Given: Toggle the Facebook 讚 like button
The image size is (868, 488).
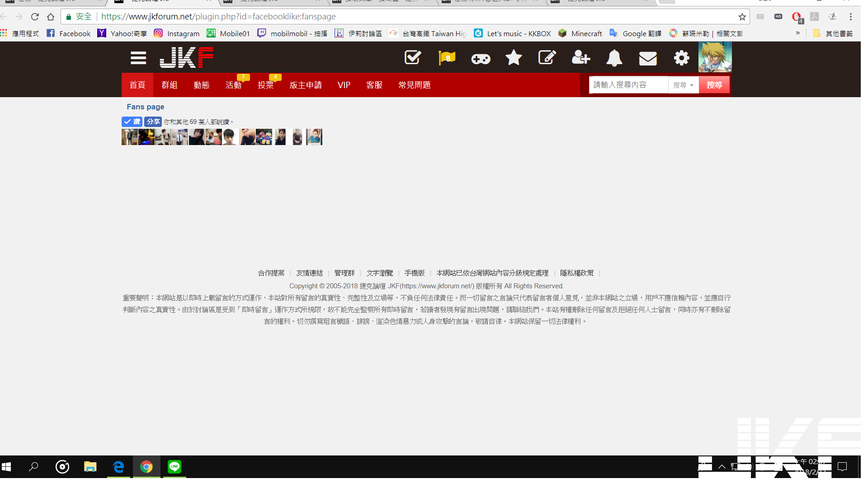Looking at the screenshot, I should pyautogui.click(x=132, y=122).
